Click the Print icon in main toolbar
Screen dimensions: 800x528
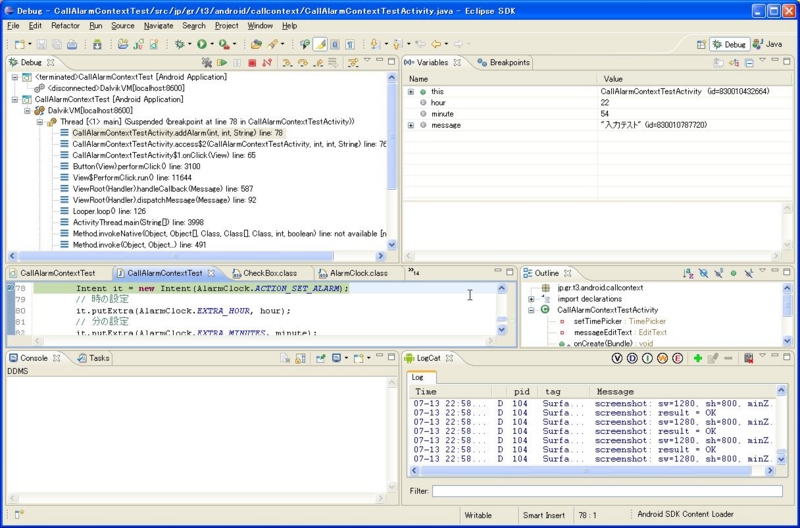pyautogui.click(x=72, y=44)
